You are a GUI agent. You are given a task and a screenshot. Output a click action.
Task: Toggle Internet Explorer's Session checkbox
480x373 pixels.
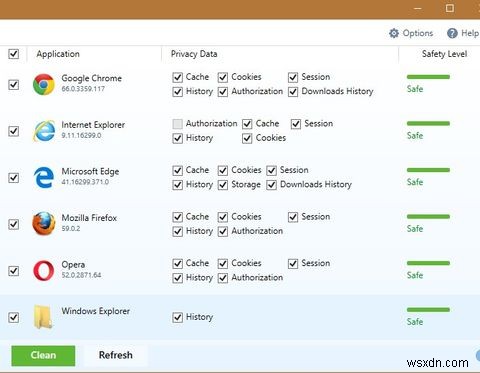click(296, 124)
